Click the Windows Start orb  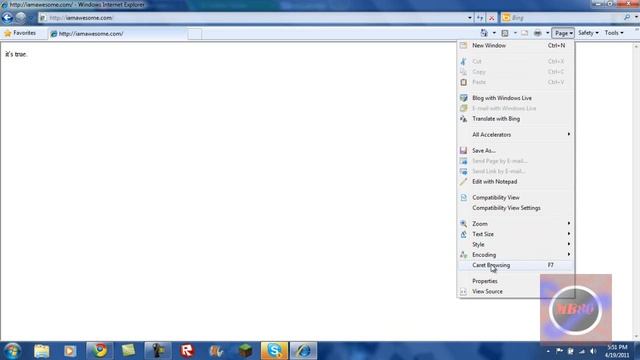[x=12, y=351]
